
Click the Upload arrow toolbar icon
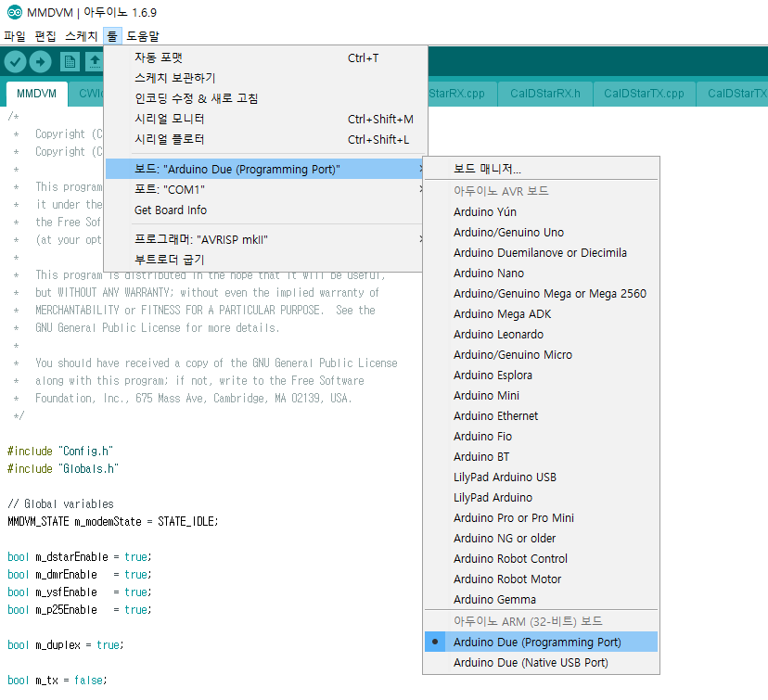pyautogui.click(x=40, y=62)
